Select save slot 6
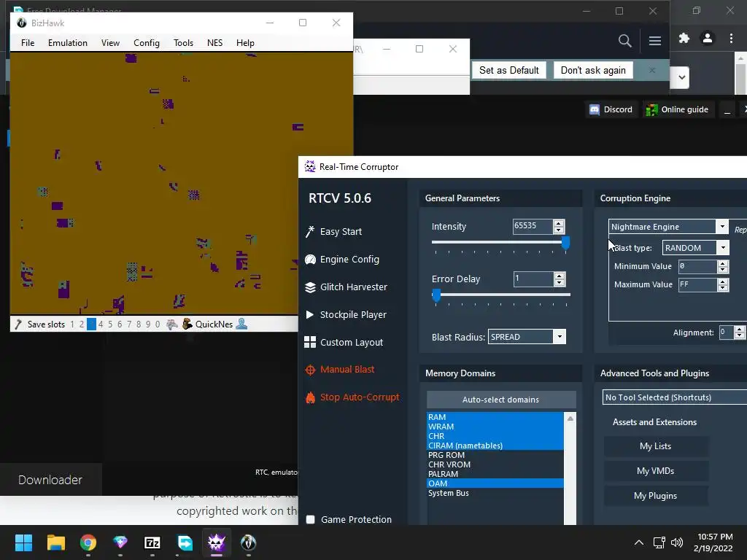The width and height of the screenshot is (747, 560). [x=120, y=324]
